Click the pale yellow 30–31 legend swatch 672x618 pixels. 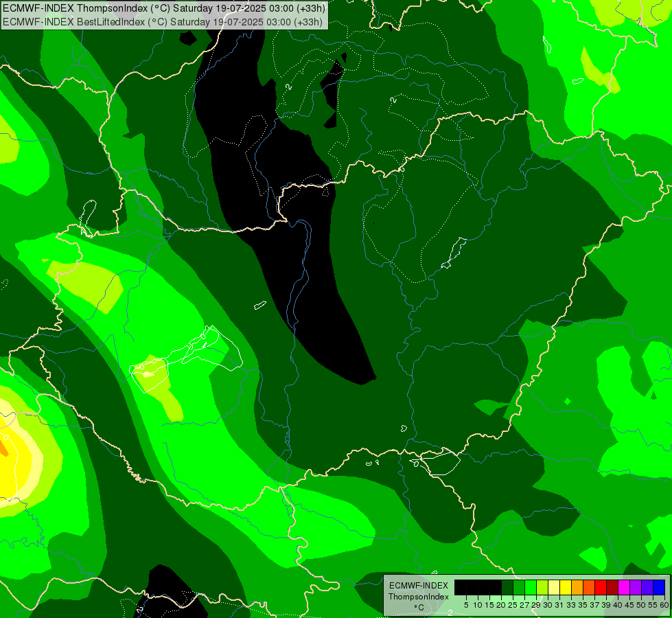click(554, 587)
